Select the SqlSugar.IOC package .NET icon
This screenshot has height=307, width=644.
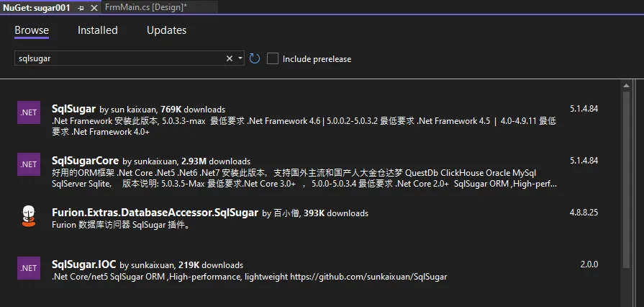[x=29, y=268]
